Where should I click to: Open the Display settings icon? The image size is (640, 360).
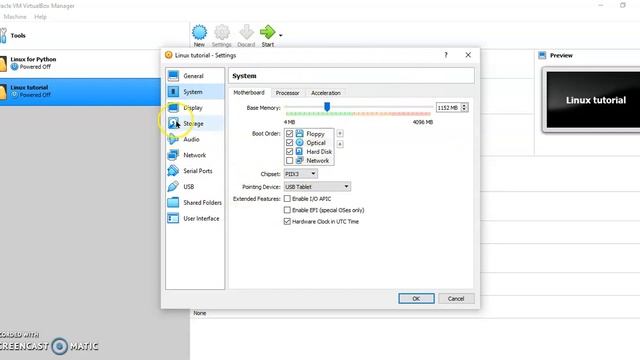pos(173,108)
